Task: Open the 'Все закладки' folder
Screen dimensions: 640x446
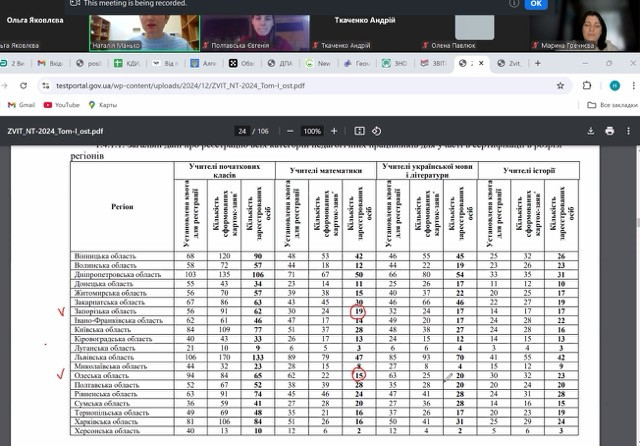Action: tap(612, 105)
